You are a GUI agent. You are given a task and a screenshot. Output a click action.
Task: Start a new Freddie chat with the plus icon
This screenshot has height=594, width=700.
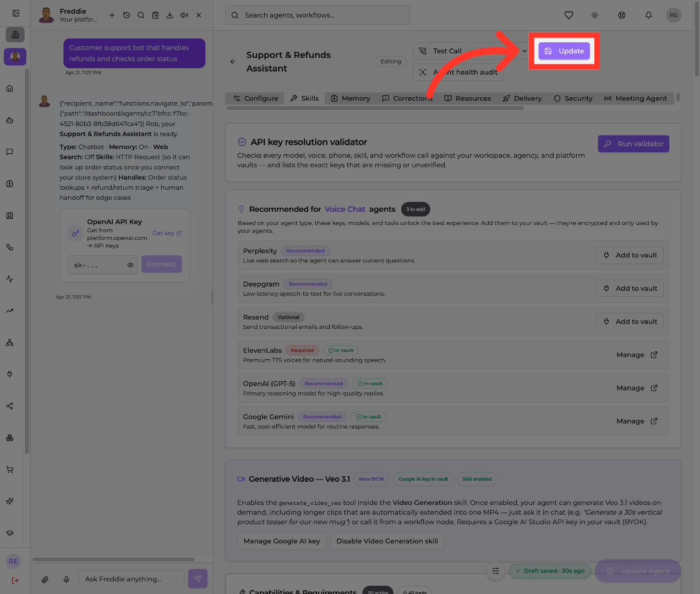(112, 15)
